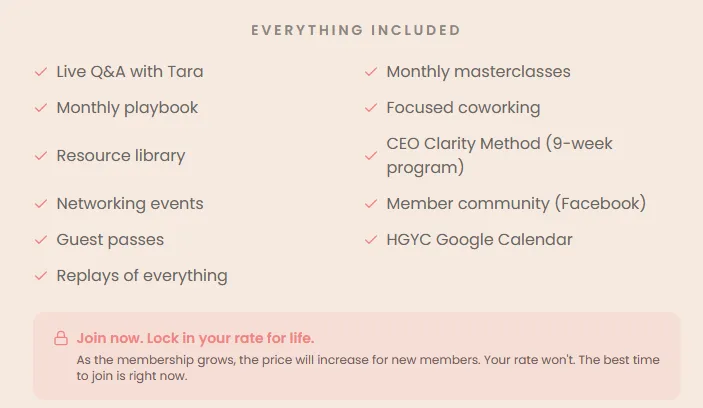Click the padlock icon in the pink banner

61,338
